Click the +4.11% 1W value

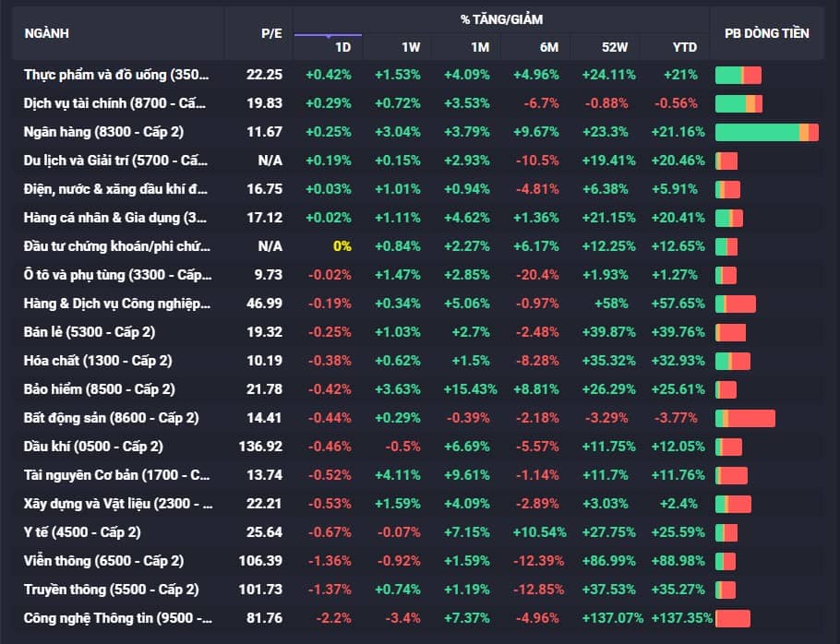coord(398,475)
